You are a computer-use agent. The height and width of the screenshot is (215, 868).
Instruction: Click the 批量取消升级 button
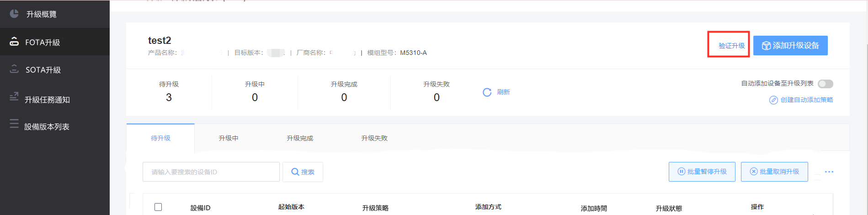774,172
